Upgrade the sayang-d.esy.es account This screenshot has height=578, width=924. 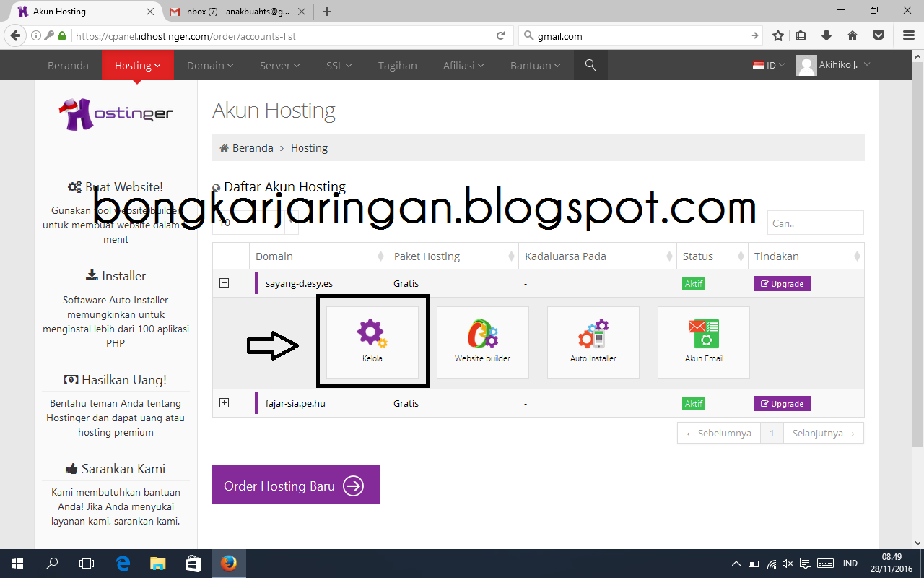(782, 284)
